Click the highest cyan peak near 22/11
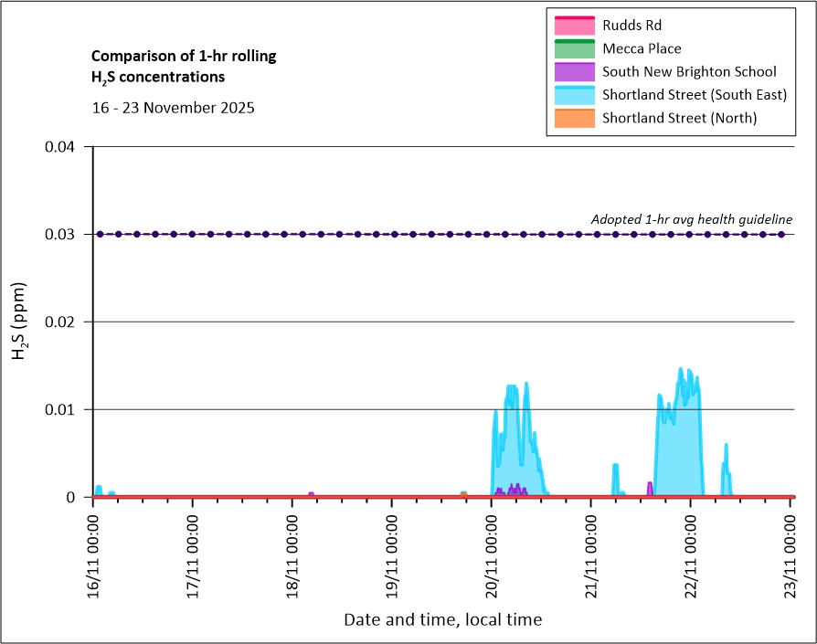The width and height of the screenshot is (817, 644). point(680,369)
